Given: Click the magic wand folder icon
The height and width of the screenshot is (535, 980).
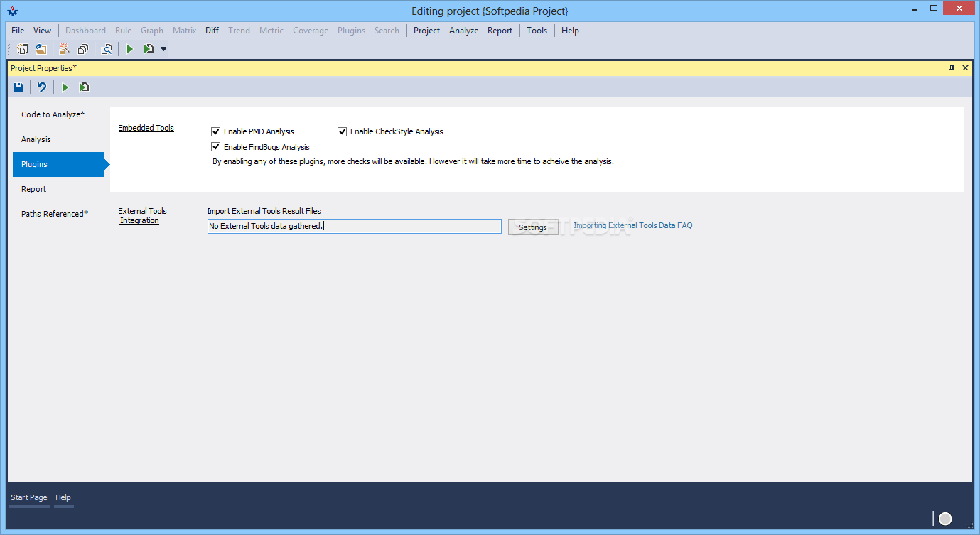Looking at the screenshot, I should 64,49.
